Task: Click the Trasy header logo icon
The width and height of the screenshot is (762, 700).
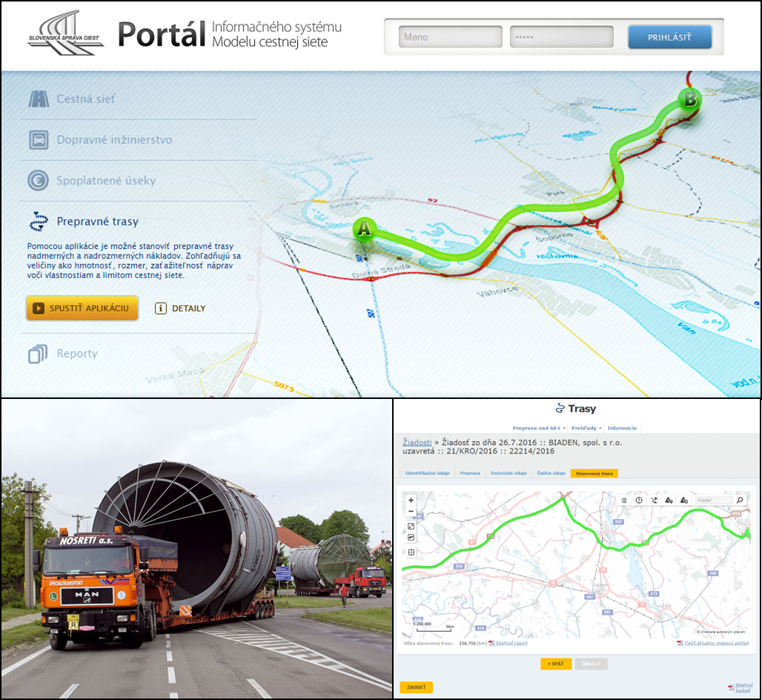Action: (560, 409)
